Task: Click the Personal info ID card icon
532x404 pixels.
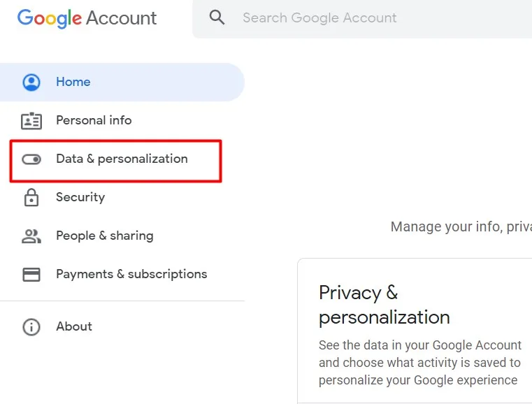Action: pos(31,121)
